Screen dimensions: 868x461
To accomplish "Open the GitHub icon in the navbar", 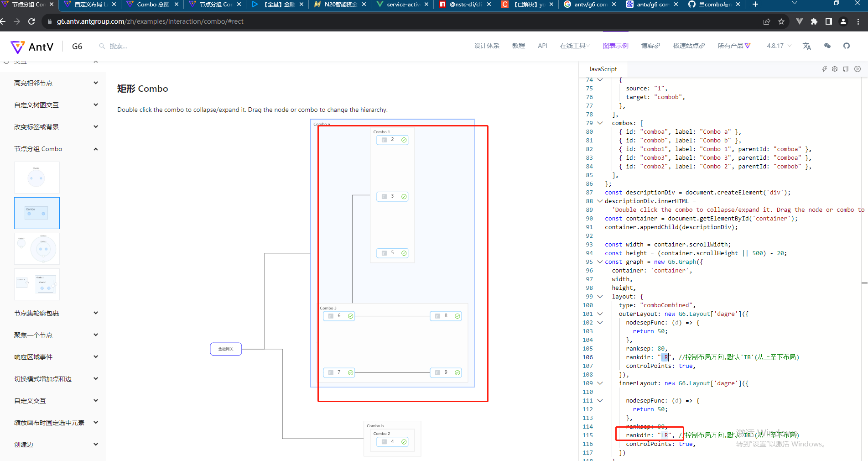I will pyautogui.click(x=846, y=46).
